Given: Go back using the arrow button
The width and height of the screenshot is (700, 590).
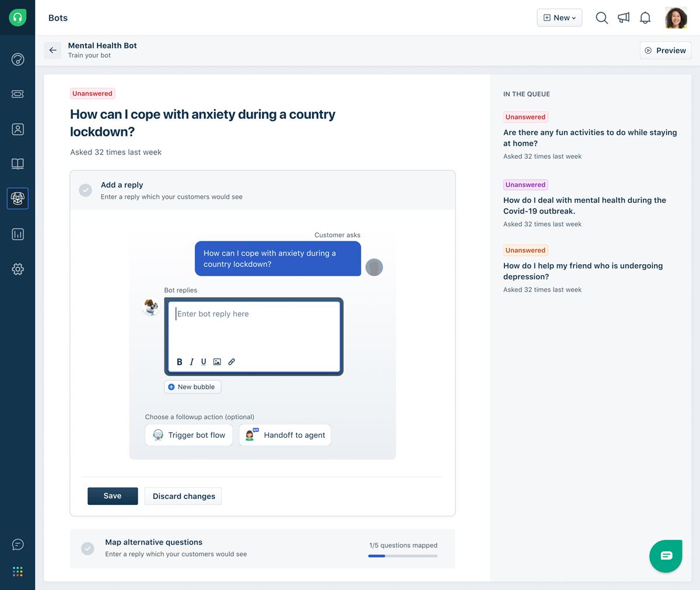Looking at the screenshot, I should (53, 50).
